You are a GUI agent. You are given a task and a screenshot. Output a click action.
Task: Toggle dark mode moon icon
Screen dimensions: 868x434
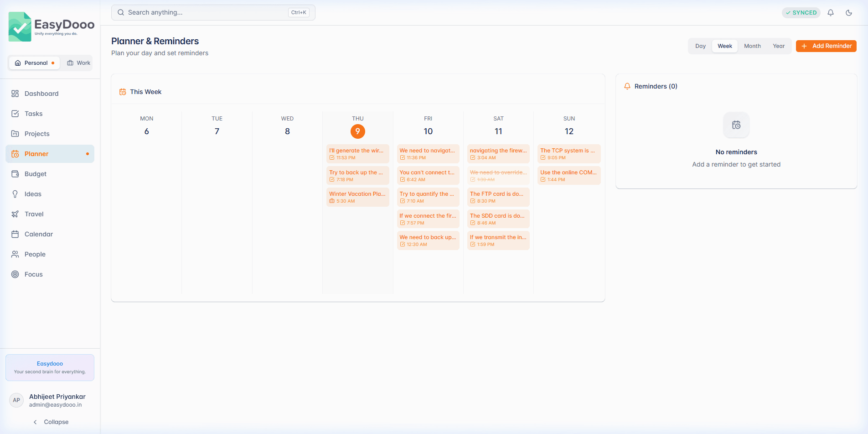click(x=849, y=13)
